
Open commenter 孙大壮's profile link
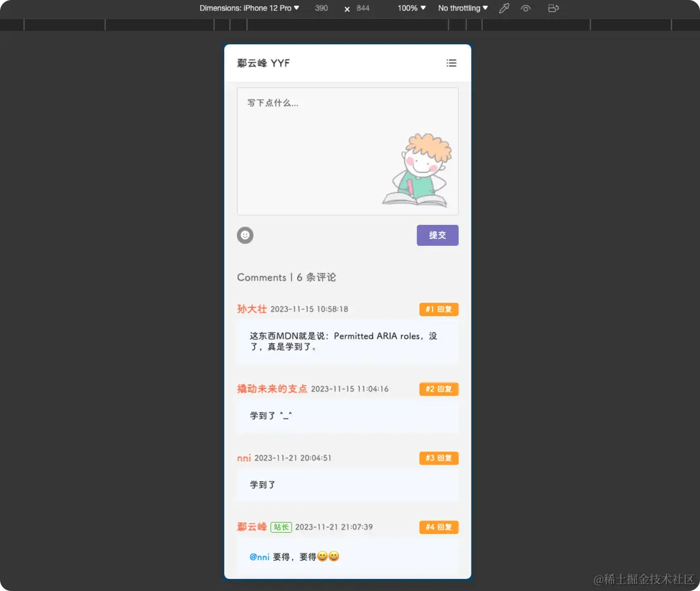[251, 308]
